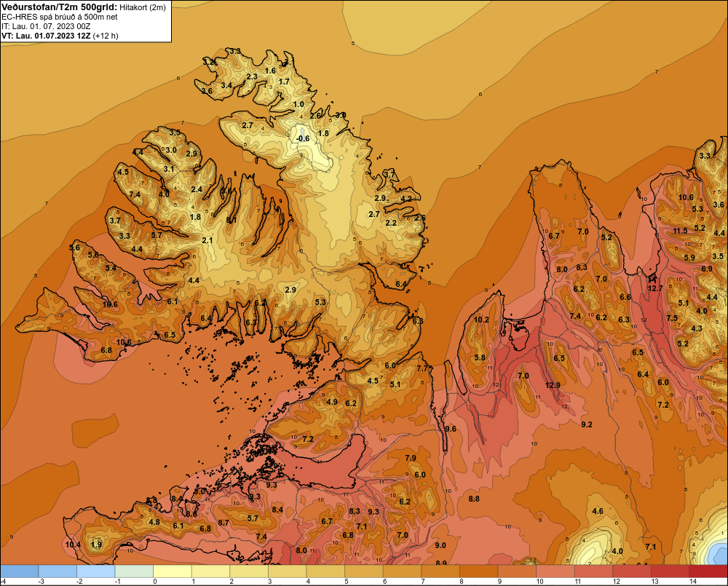Click the "5.4" temperature value
This screenshot has width=728, height=586.
click(x=111, y=268)
